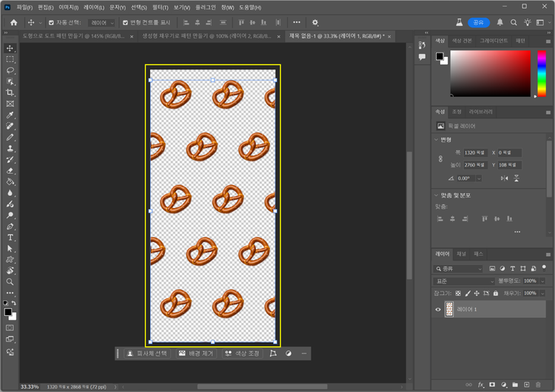Switch to the 채널 tab
The height and width of the screenshot is (392, 555).
(461, 254)
